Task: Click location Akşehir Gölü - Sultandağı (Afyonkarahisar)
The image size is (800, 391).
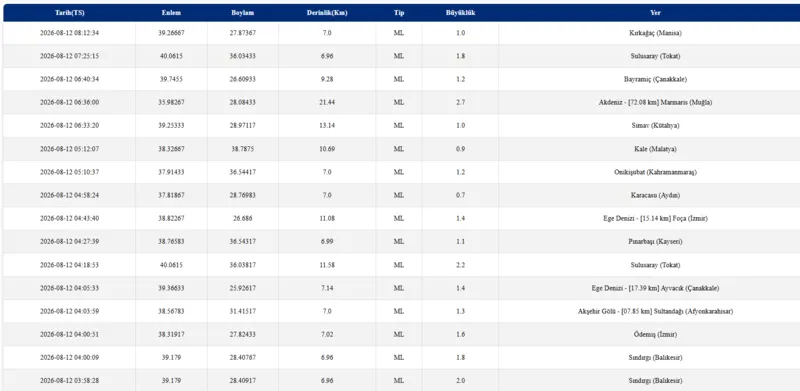Action: tap(656, 311)
